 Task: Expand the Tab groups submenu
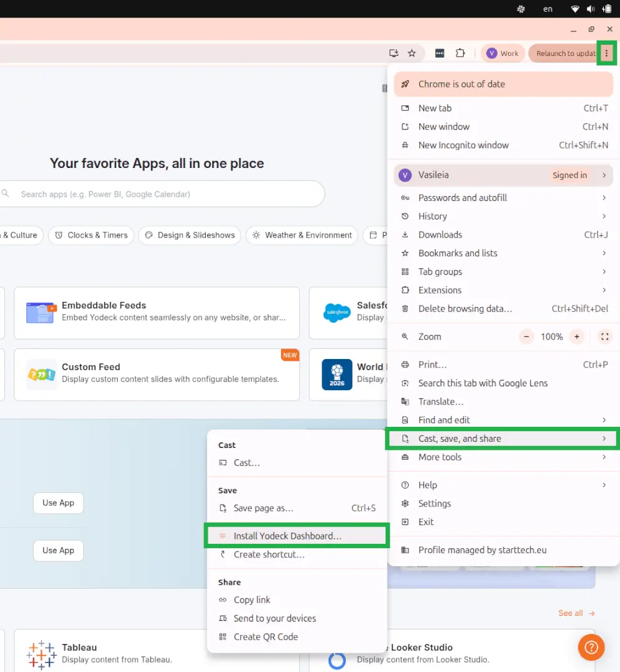click(503, 271)
